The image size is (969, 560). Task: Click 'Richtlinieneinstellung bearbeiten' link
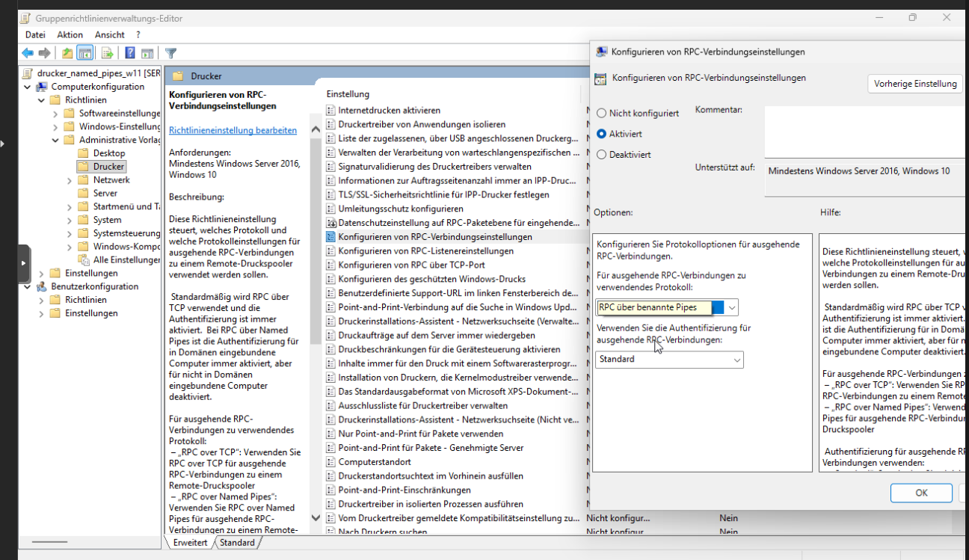click(x=233, y=130)
